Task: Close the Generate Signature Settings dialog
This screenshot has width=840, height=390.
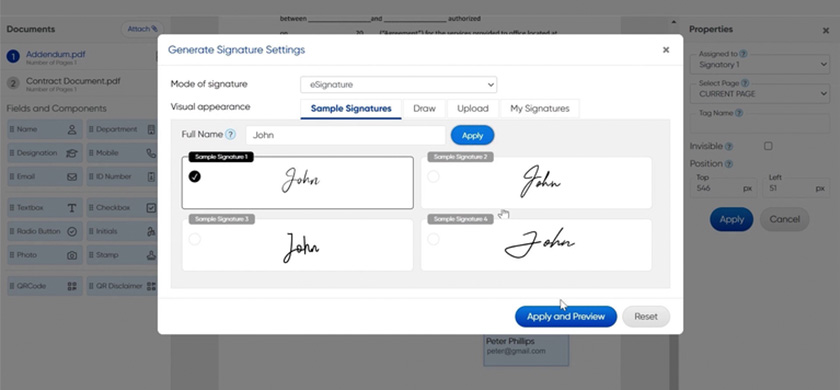Action: click(666, 50)
